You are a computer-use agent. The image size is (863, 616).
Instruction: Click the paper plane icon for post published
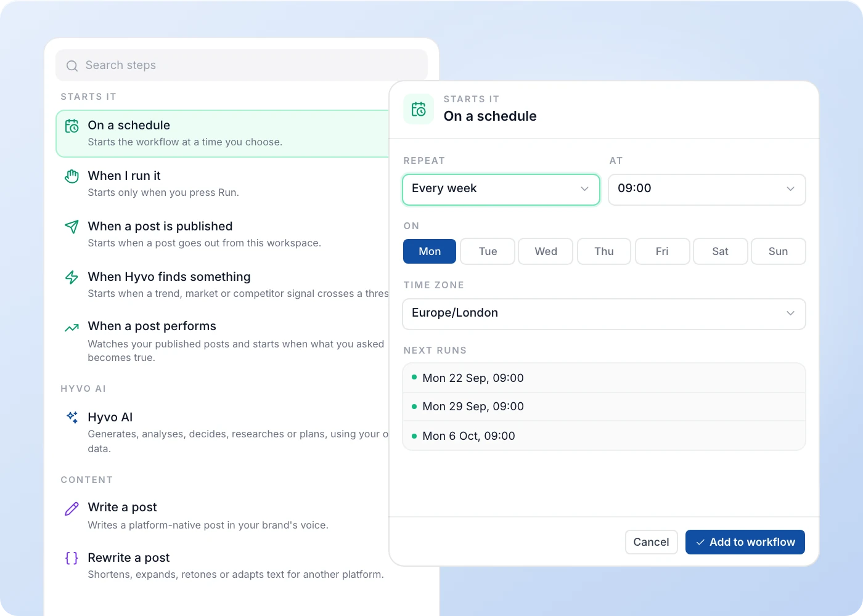[x=72, y=227]
